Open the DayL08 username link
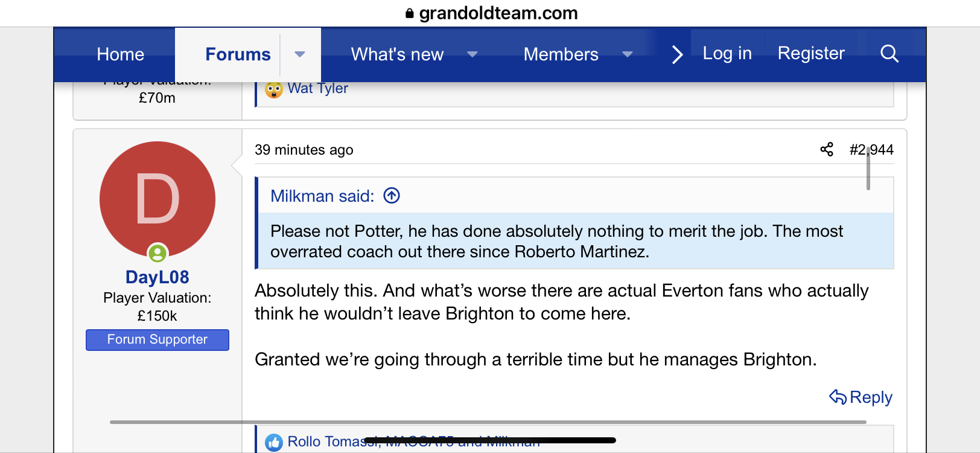The image size is (980, 453). 157,277
